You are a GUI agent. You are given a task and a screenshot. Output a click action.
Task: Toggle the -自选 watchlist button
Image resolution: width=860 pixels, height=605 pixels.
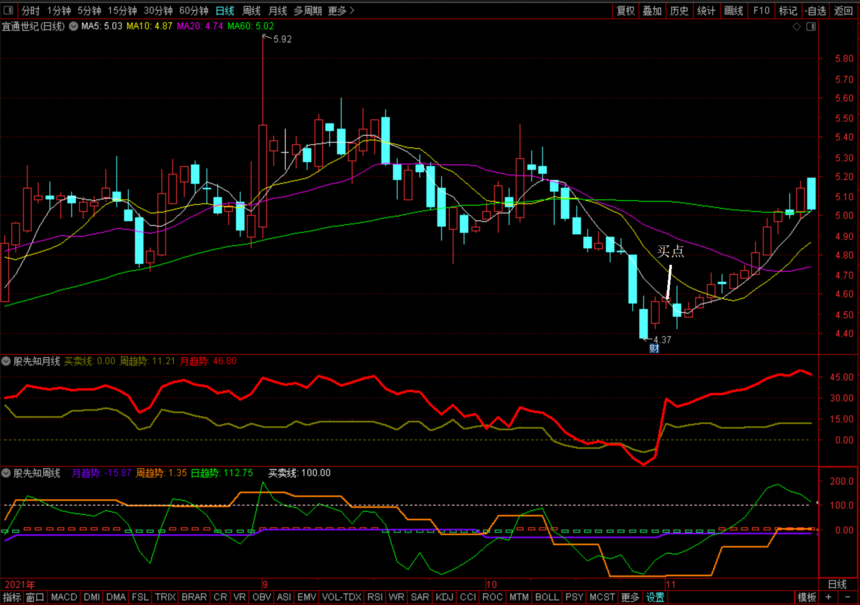[x=816, y=10]
